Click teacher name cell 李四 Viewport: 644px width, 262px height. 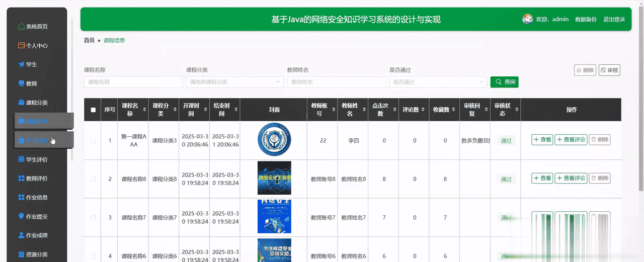[x=353, y=141]
